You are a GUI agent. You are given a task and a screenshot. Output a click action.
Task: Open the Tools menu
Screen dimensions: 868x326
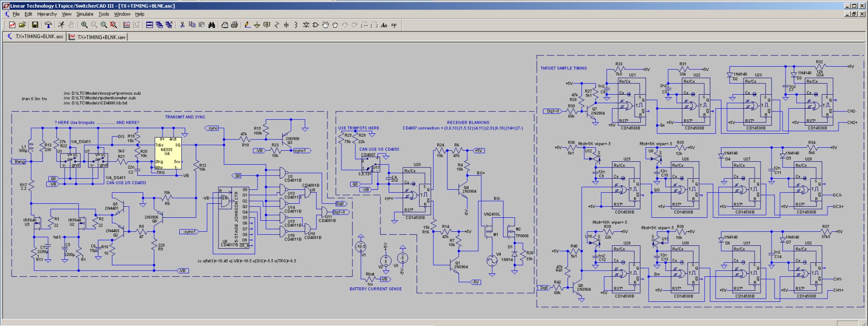[x=104, y=14]
